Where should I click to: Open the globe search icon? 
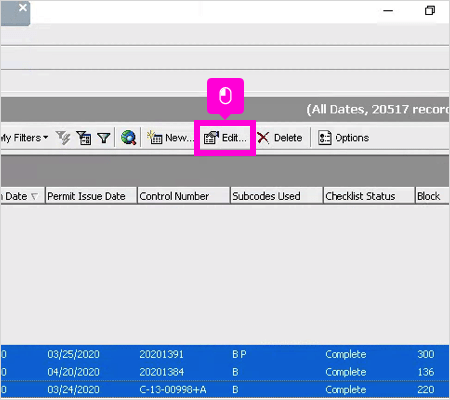click(128, 138)
